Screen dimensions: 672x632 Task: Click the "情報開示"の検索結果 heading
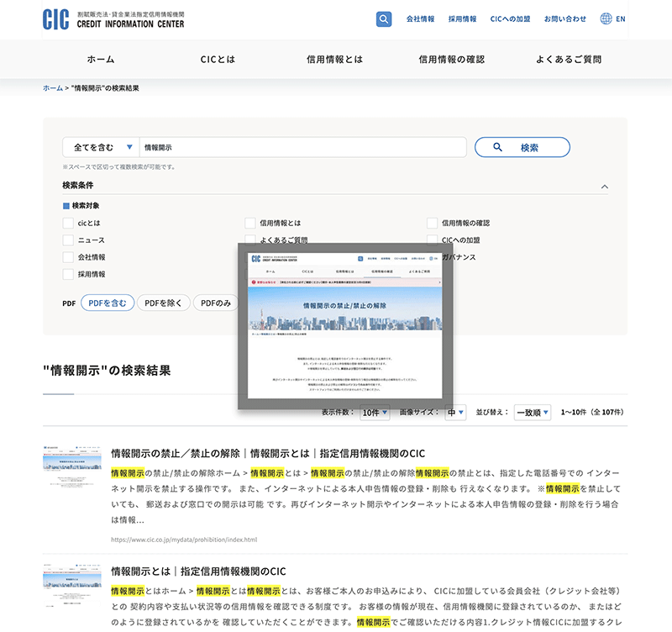[107, 371]
